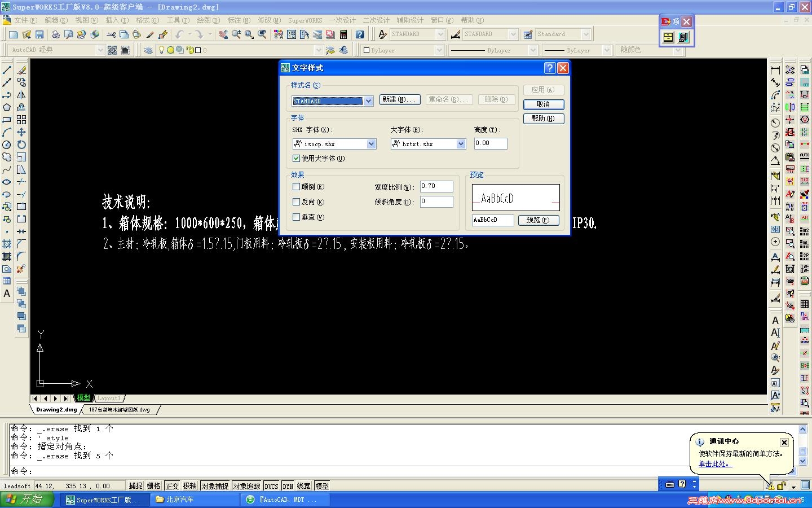Screen dimensions: 812x508
Task: Select the Mirror modify tool
Action: click(x=21, y=95)
